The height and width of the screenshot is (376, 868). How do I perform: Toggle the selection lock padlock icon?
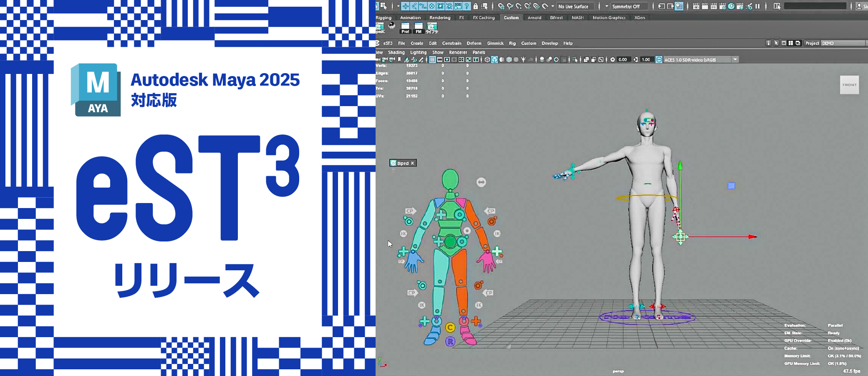pyautogui.click(x=476, y=6)
